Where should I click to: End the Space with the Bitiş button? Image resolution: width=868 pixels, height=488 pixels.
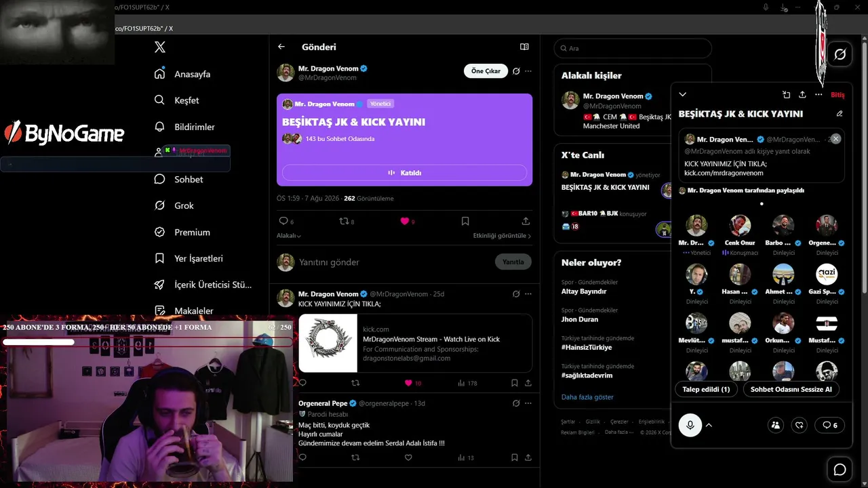coord(837,95)
